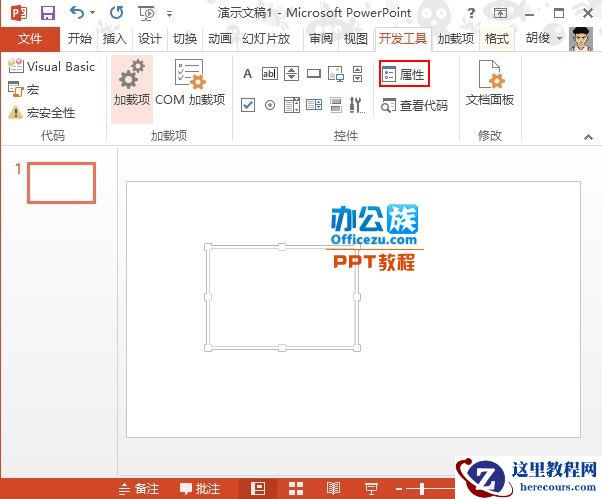Open the 加载项 ribbon tab

[x=456, y=39]
